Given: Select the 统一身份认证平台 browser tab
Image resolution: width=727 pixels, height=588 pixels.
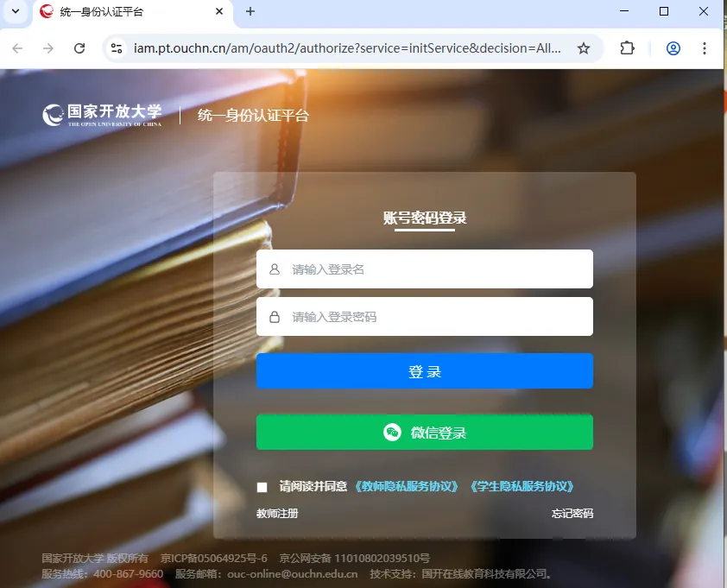Looking at the screenshot, I should (132, 12).
